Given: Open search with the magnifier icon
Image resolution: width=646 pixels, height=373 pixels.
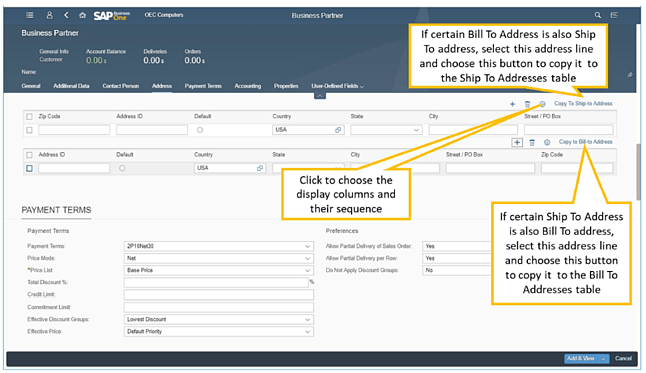Looking at the screenshot, I should point(597,15).
